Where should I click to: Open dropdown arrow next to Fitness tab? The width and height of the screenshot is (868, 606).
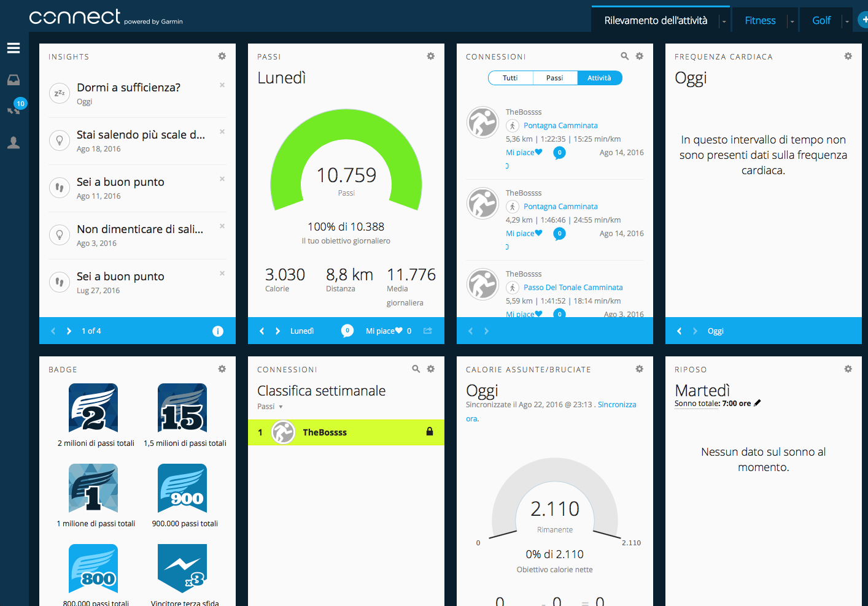point(792,21)
